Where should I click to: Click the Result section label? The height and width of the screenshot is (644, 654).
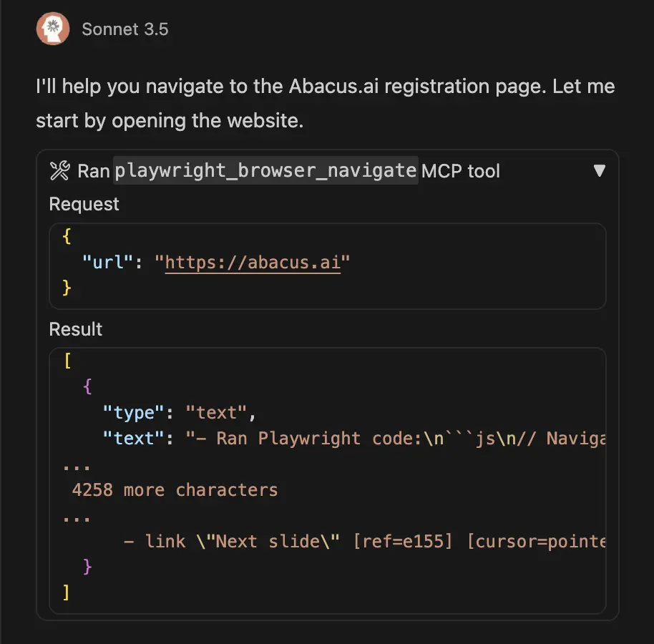tap(76, 330)
